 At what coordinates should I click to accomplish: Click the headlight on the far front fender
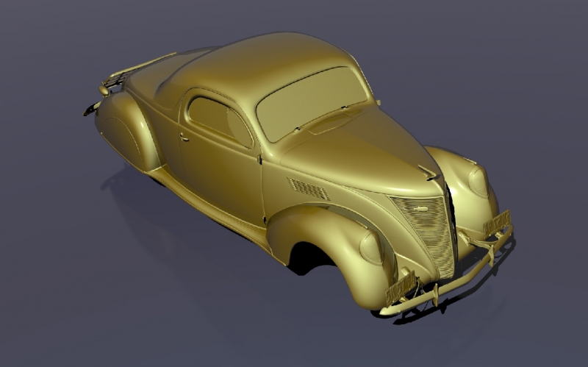click(x=478, y=181)
